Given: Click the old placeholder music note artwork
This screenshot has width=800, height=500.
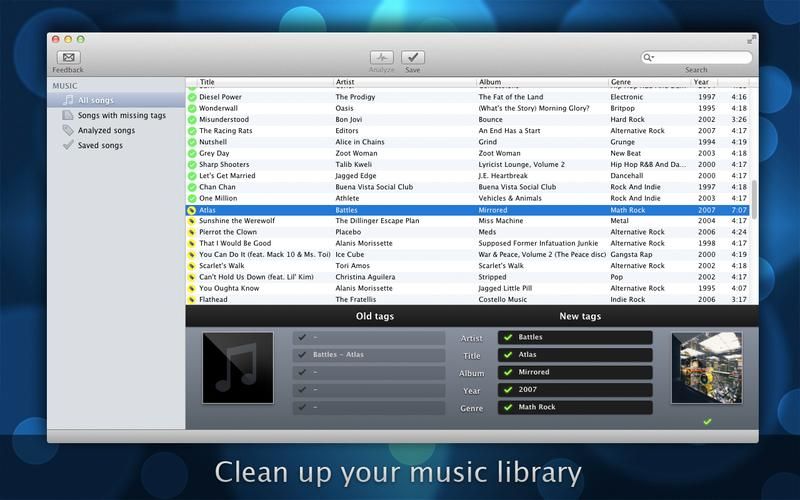Looking at the screenshot, I should coord(238,368).
